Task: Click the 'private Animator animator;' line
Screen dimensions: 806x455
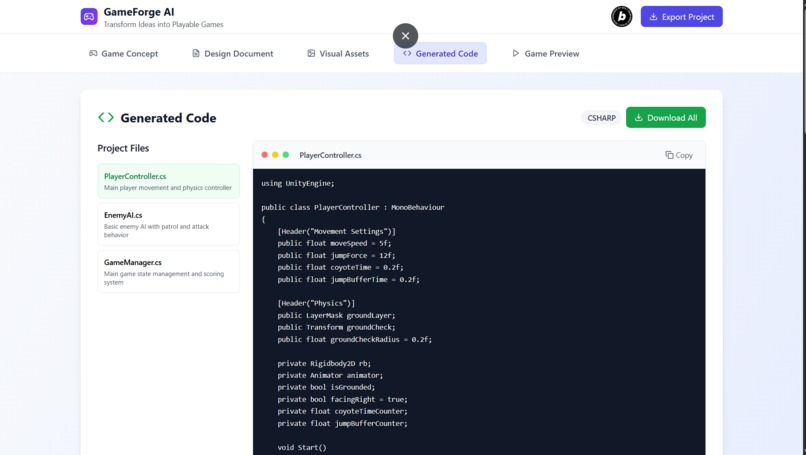Action: point(330,375)
